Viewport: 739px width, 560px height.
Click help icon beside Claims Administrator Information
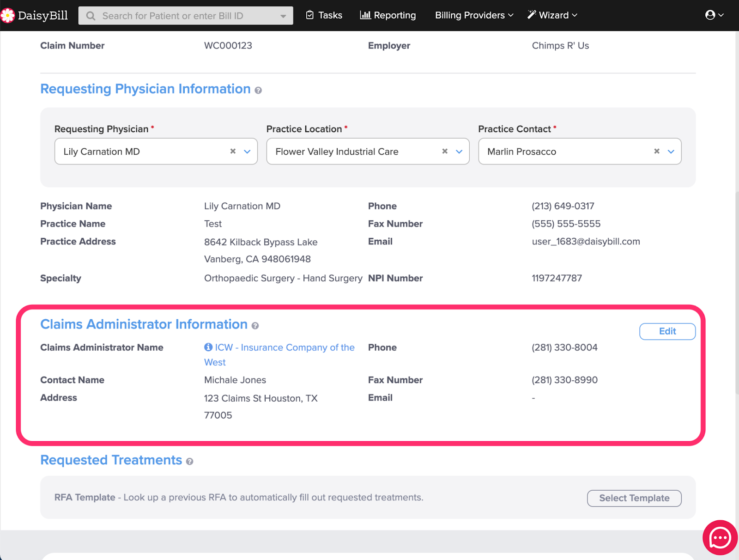(x=255, y=326)
